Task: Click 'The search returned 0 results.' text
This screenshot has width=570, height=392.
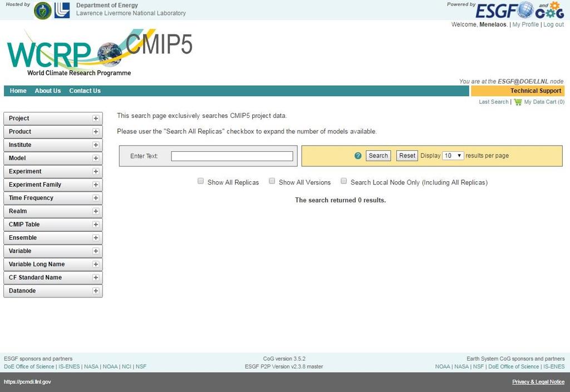Action: pos(340,200)
